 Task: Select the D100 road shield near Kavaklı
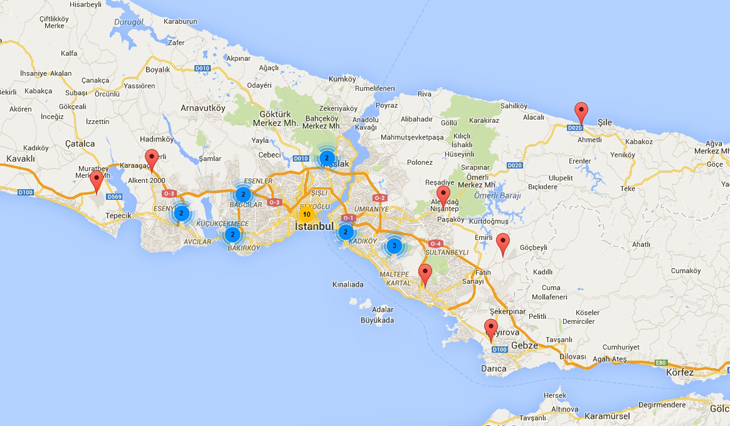26,192
